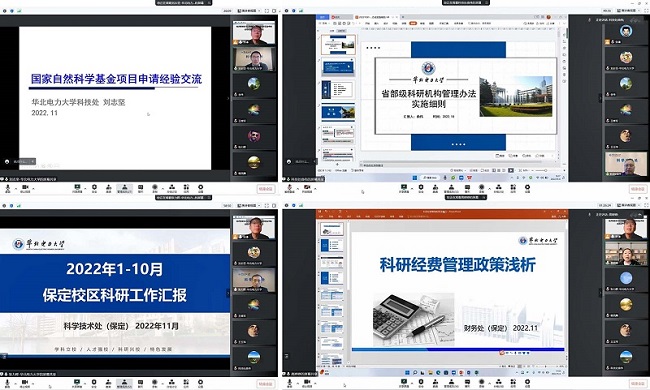Open Breakout Rooms in the 科研经费管理政策浅析 window
Viewport: 650px width, 390px height.
[499, 383]
